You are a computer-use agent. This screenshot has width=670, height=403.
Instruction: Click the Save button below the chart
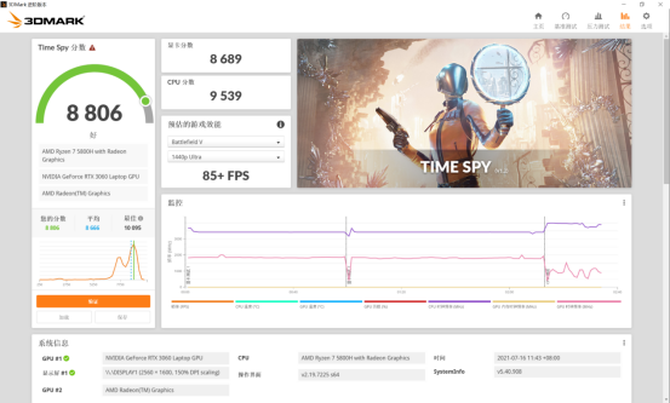[122, 317]
